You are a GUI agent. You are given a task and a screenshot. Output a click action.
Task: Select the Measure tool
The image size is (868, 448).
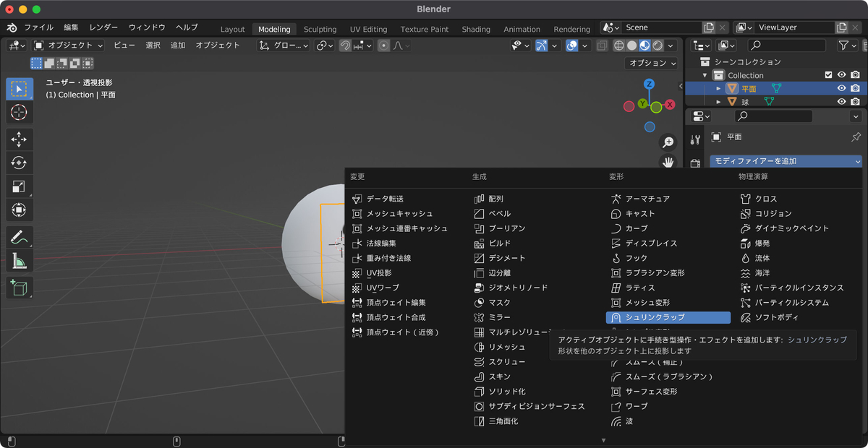[x=20, y=261]
